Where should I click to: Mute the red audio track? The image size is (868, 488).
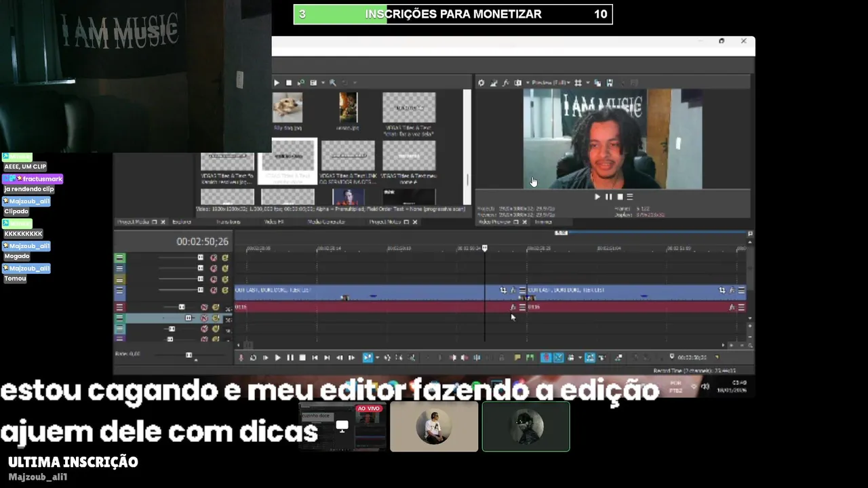point(204,307)
